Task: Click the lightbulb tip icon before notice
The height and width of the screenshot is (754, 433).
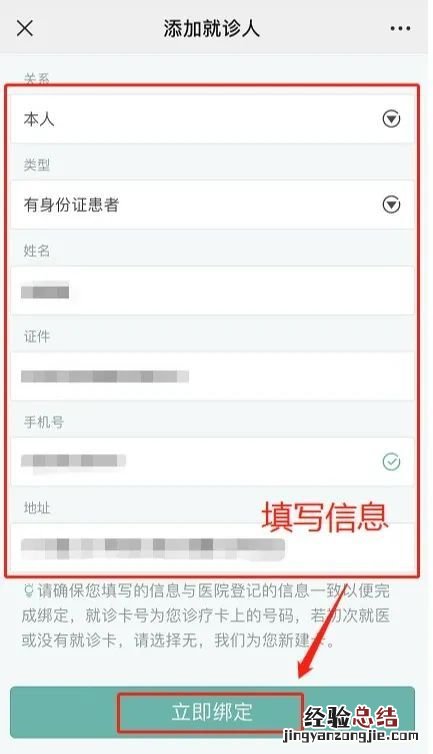Action: (28, 591)
